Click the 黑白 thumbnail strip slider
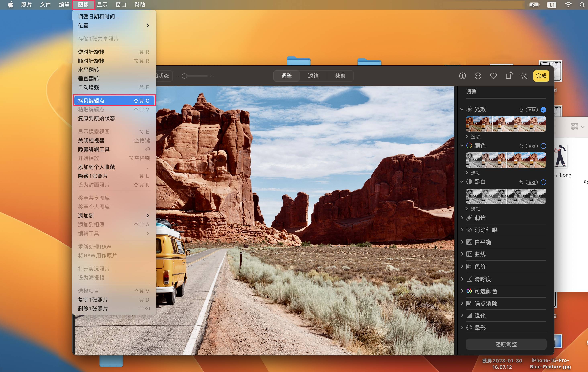This screenshot has width=588, height=372. pos(506,196)
